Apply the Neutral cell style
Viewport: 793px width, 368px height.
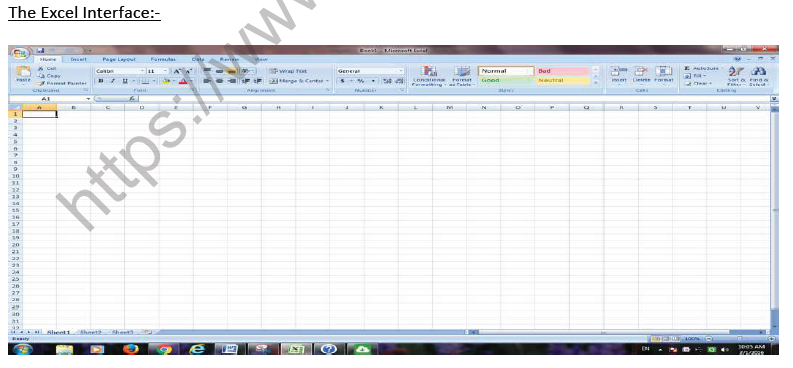click(x=563, y=80)
